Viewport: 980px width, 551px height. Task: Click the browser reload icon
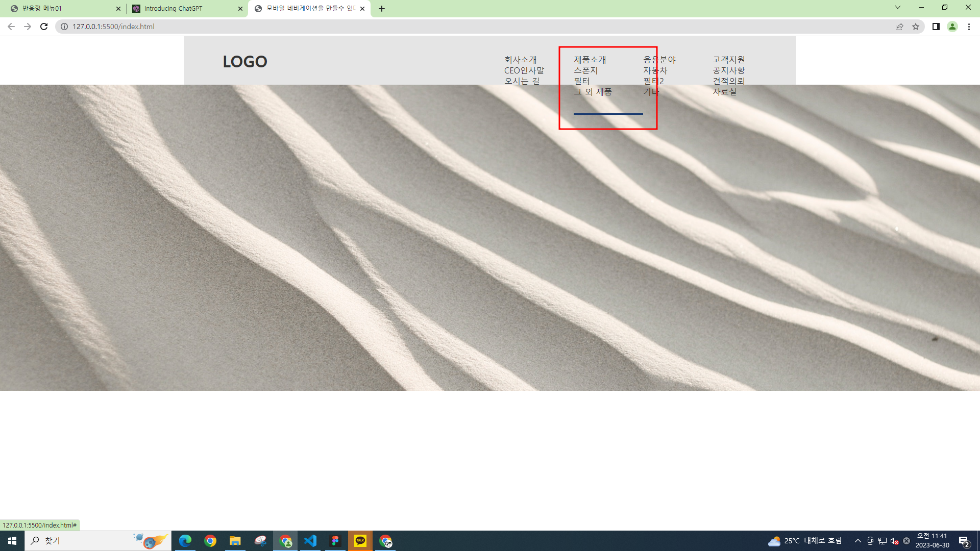tap(44, 27)
